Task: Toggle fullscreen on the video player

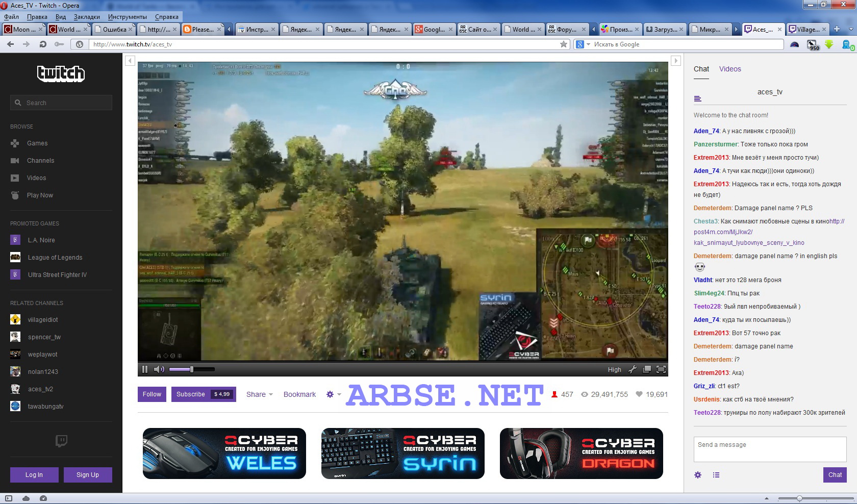Action: point(661,369)
